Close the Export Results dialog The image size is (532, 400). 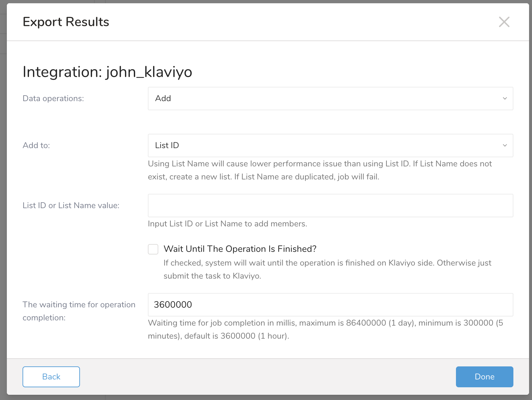504,22
